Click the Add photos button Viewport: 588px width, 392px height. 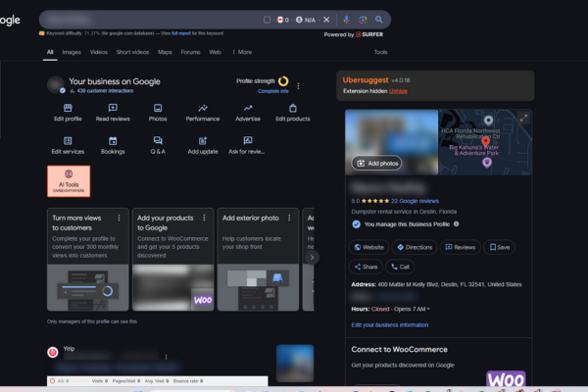pyautogui.click(x=377, y=164)
